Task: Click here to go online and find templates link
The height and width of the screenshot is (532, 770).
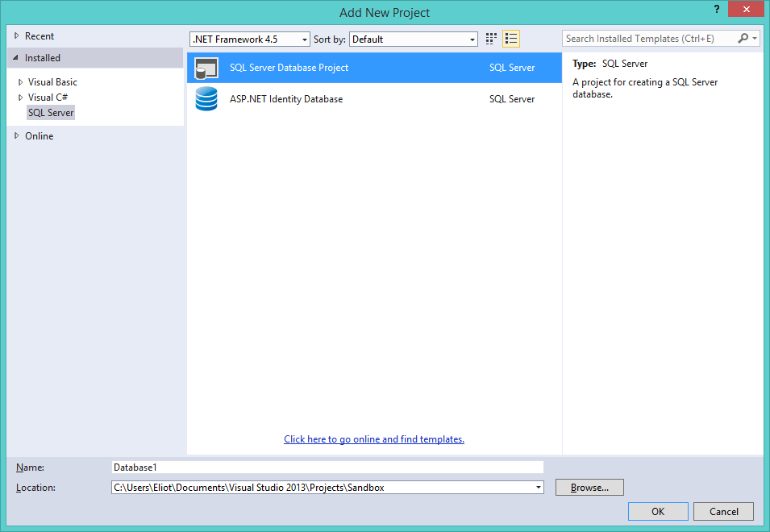Action: pos(374,439)
